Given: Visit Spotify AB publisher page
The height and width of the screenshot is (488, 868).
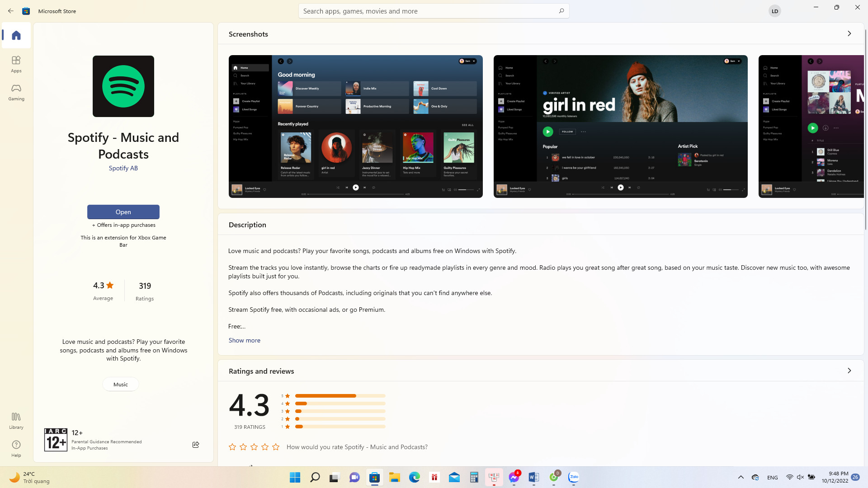Looking at the screenshot, I should coord(123,168).
